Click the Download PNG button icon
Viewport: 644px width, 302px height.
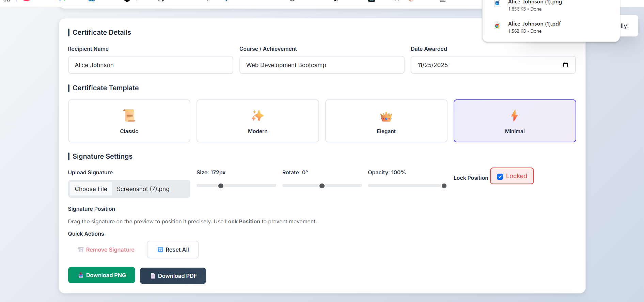tap(81, 275)
